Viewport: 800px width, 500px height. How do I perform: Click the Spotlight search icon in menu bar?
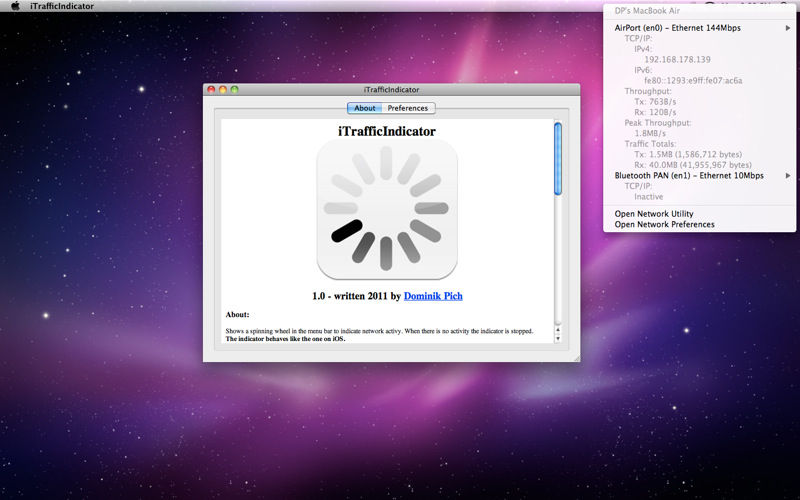(785, 6)
